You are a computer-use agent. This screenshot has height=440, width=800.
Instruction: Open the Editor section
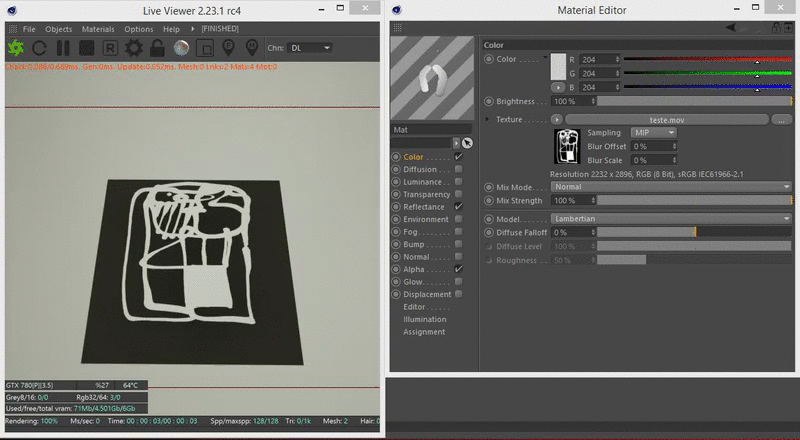[x=414, y=307]
